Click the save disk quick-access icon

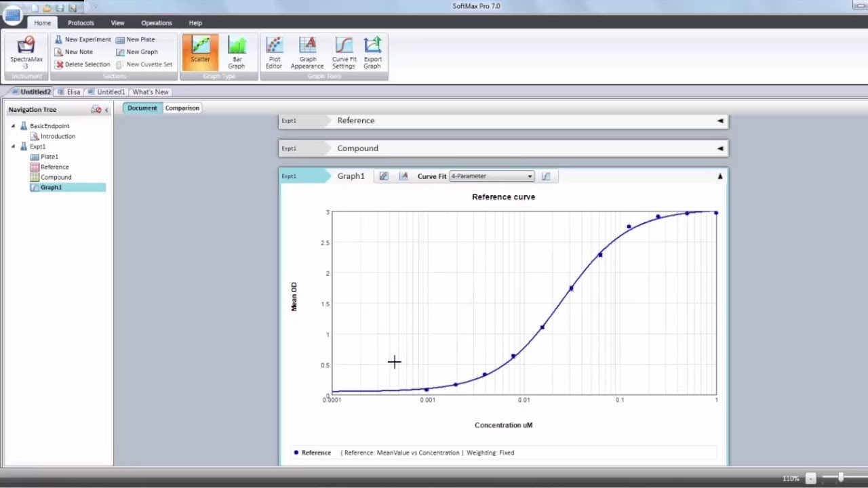(60, 7)
